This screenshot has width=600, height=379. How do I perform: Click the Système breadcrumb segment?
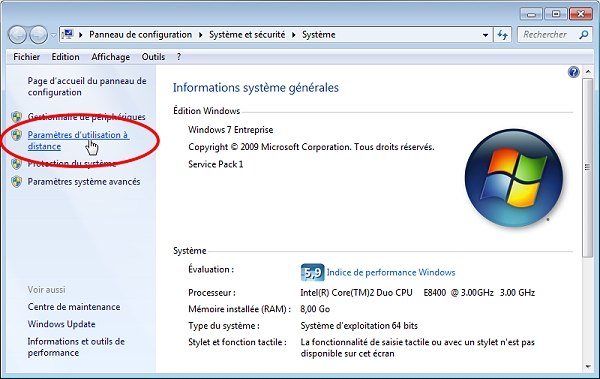pyautogui.click(x=319, y=35)
